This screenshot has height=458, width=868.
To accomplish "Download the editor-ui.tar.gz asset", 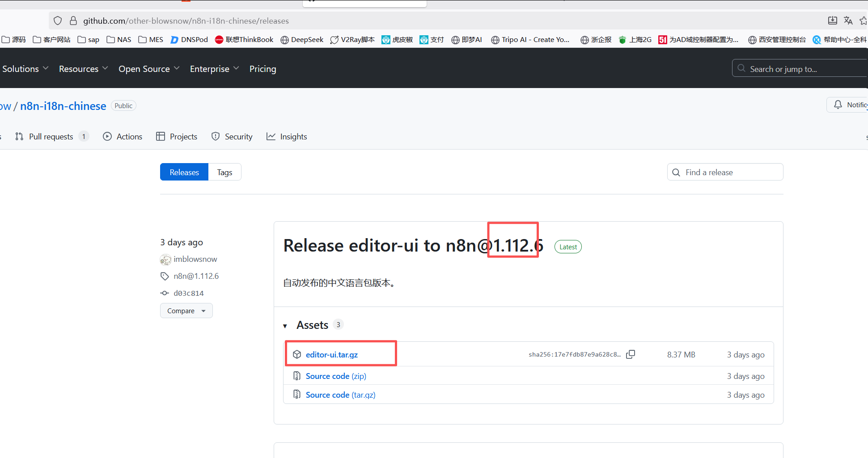I will [x=331, y=354].
